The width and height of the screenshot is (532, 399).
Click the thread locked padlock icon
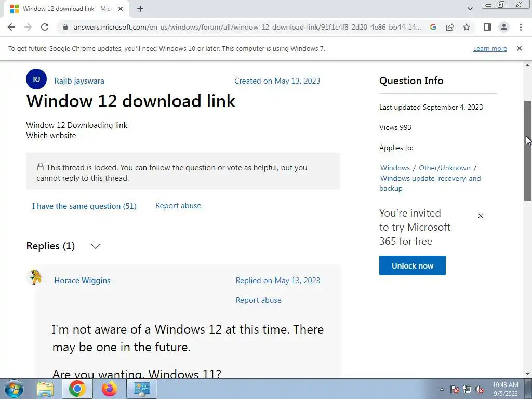pos(41,167)
